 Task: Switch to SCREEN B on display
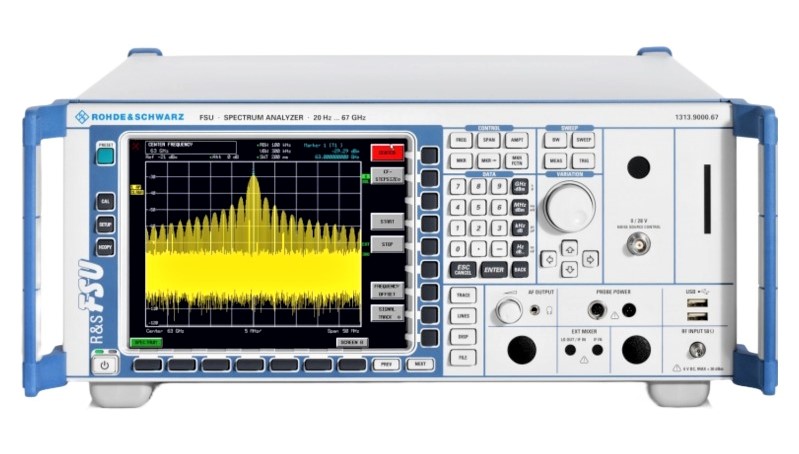pyautogui.click(x=352, y=342)
